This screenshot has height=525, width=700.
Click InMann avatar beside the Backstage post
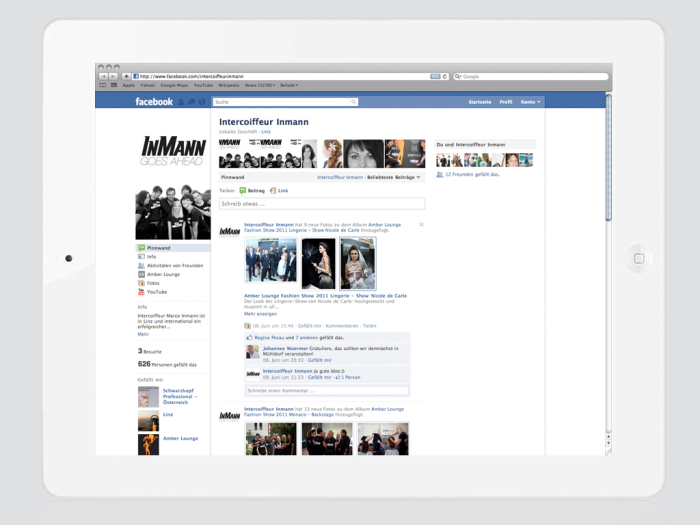pos(229,417)
